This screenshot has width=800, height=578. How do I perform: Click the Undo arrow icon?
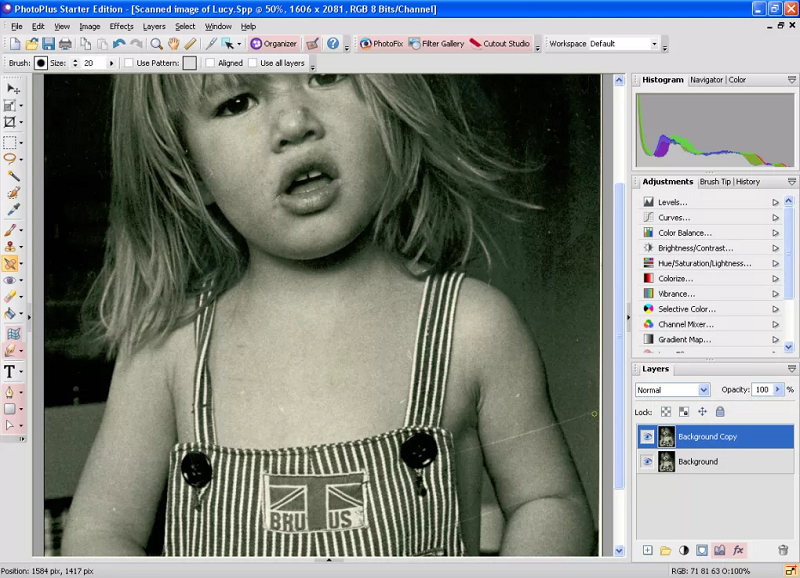[x=119, y=44]
